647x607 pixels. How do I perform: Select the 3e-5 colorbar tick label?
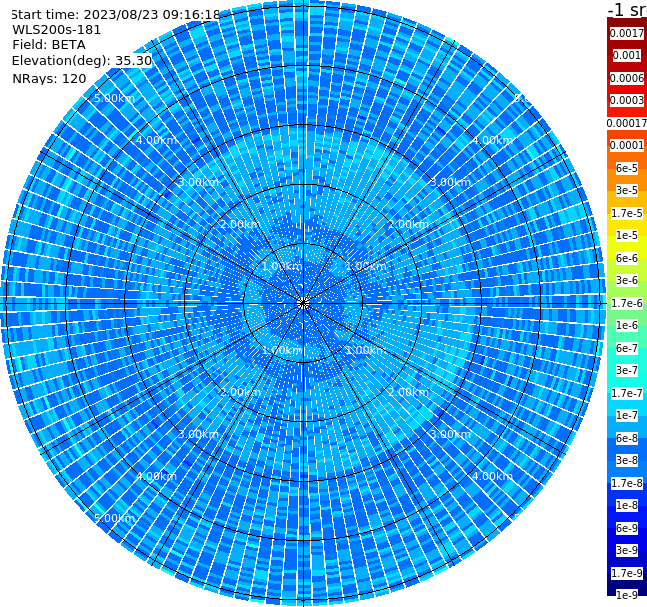coord(627,190)
